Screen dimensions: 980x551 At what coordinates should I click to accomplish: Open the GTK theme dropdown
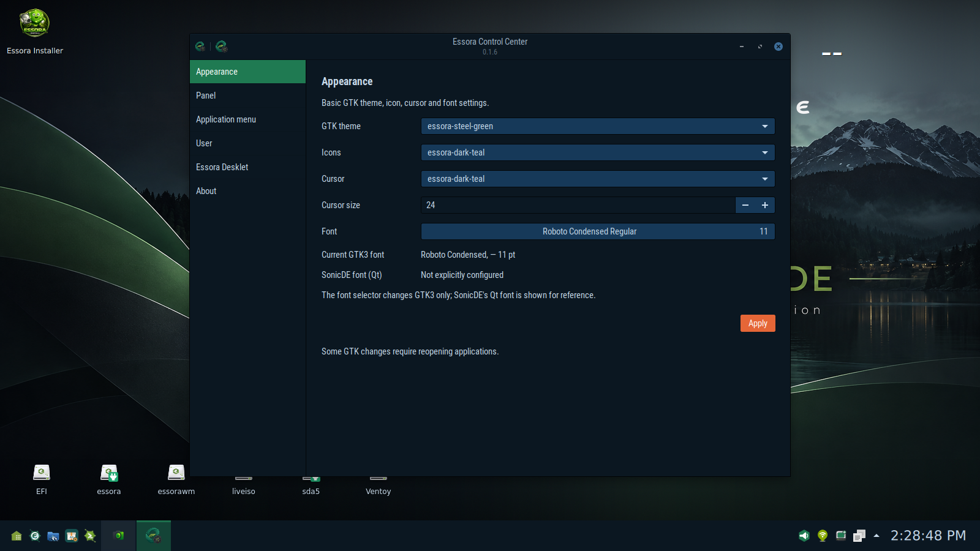click(598, 126)
